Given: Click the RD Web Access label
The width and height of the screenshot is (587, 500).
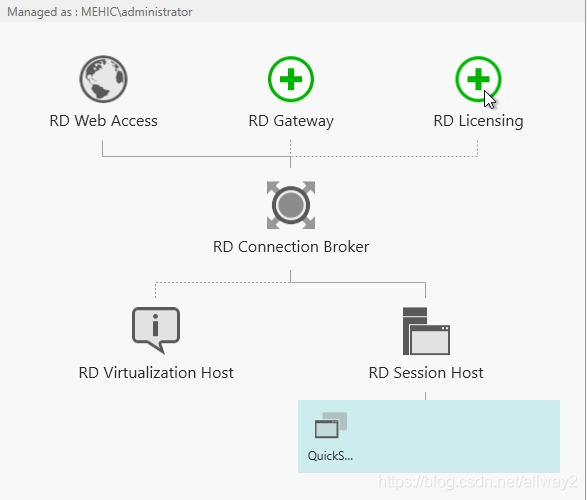Looking at the screenshot, I should [x=103, y=121].
